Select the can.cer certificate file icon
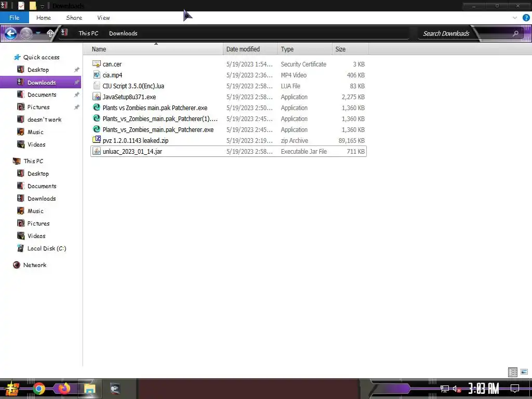Image resolution: width=532 pixels, height=399 pixels. [96, 64]
